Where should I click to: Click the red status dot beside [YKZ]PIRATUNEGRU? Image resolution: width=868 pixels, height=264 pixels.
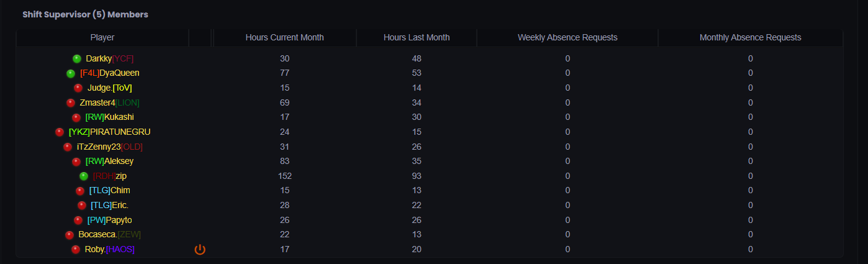point(60,132)
